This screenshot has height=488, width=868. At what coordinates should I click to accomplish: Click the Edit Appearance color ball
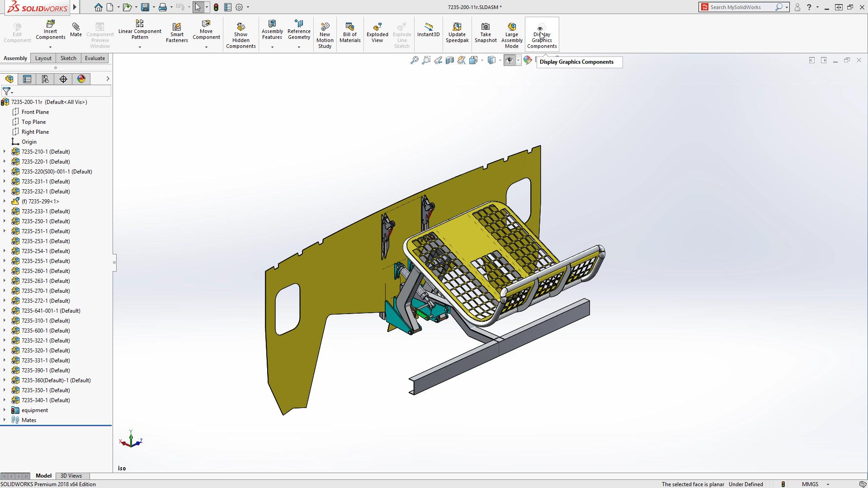pyautogui.click(x=528, y=60)
